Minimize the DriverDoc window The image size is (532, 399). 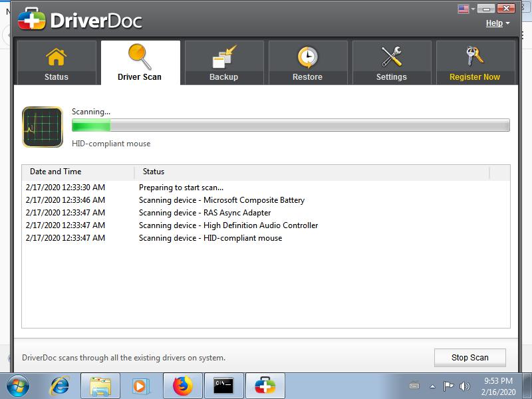[486, 9]
